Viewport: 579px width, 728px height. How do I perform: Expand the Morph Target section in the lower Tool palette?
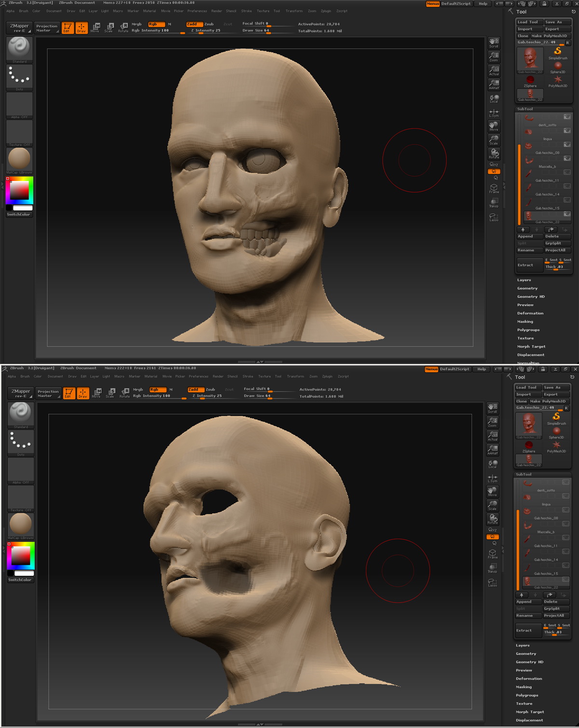[530, 712]
